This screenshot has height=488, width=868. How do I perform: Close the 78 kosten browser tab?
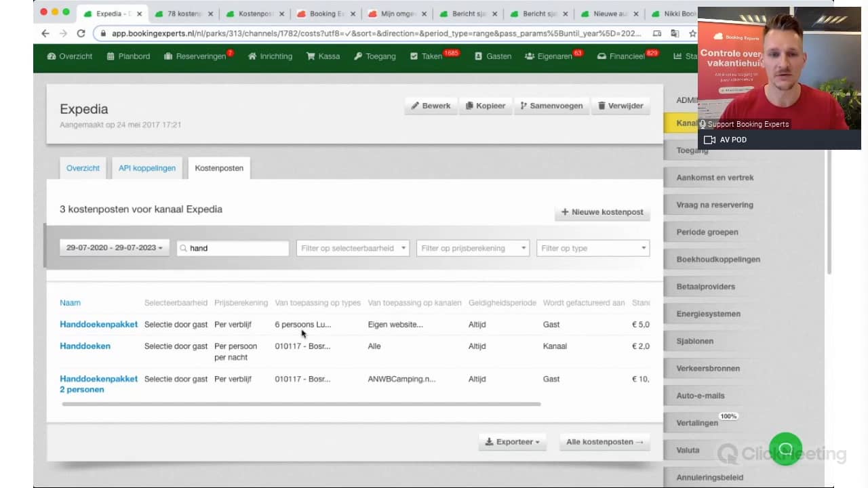210,14
